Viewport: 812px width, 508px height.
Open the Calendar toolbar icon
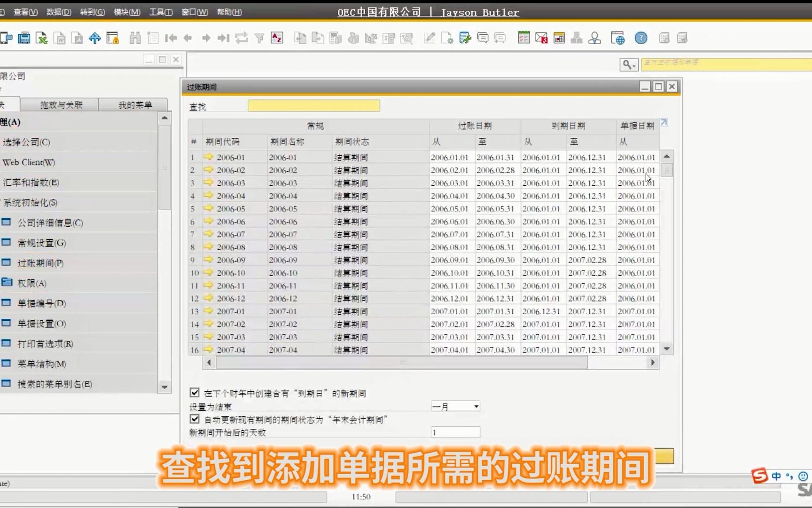[559, 38]
